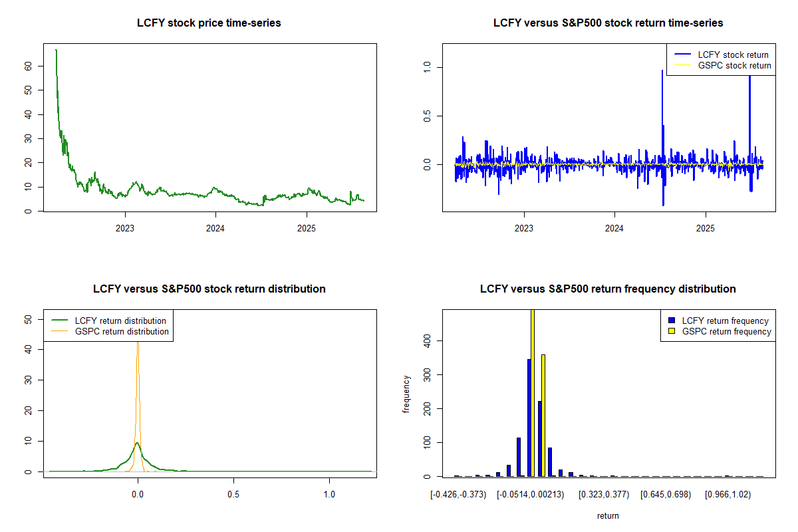Click the yellow GSPC return frequency legend square

coord(672,331)
